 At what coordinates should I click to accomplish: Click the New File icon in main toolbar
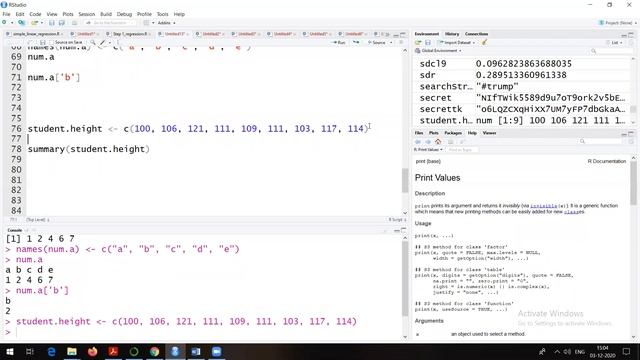pos(4,23)
